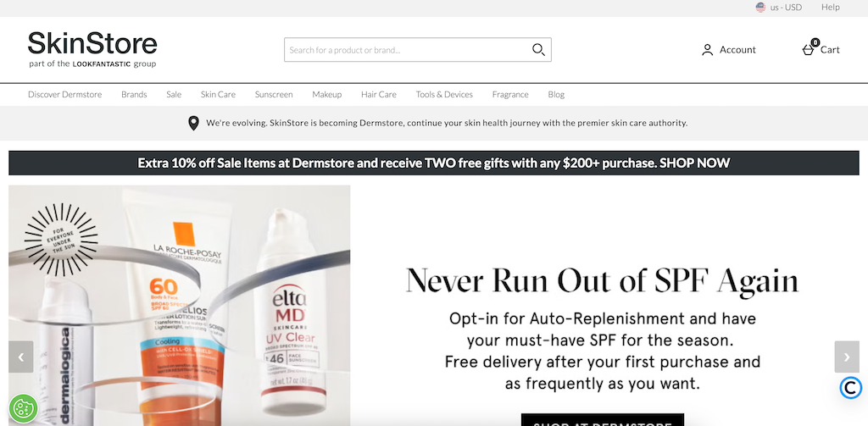The width and height of the screenshot is (868, 426).
Task: Advance to next carousel slide
Action: coord(847,357)
